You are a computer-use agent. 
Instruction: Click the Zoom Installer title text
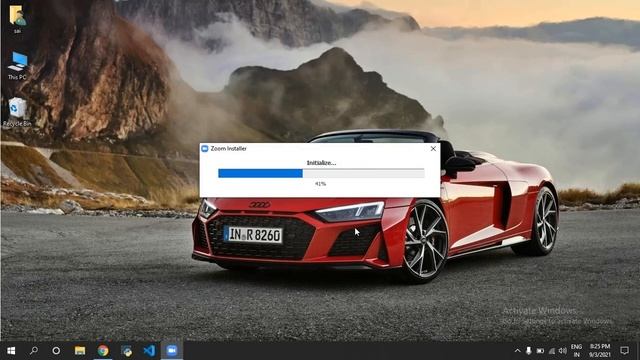(229, 149)
